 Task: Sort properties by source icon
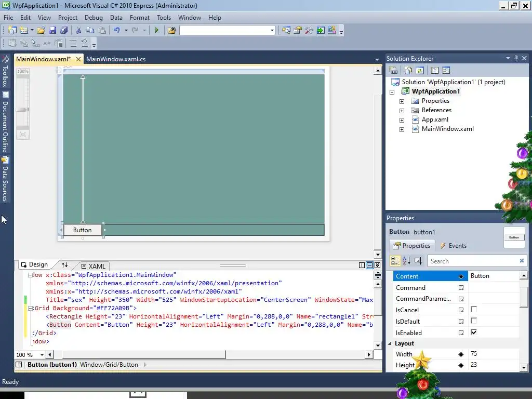418,261
